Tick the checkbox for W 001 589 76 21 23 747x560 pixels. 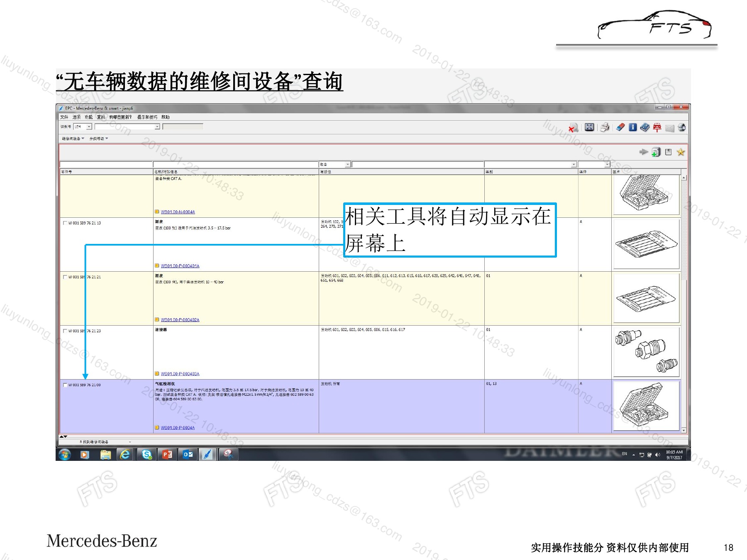click(x=65, y=331)
